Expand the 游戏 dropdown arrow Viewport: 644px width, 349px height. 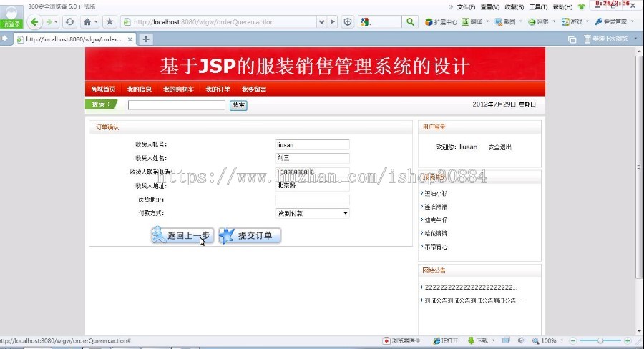pos(587,21)
